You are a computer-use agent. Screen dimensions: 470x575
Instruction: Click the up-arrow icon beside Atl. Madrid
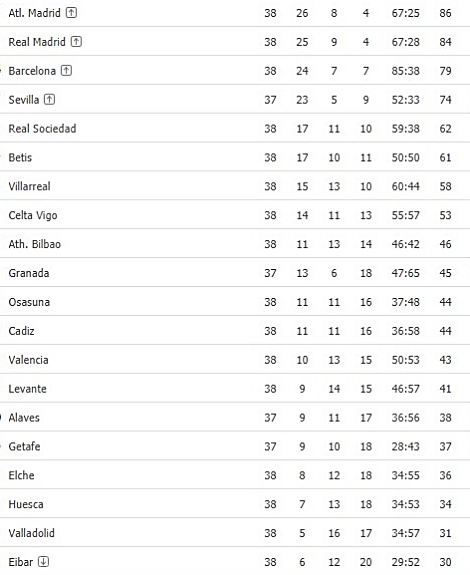[x=71, y=13]
